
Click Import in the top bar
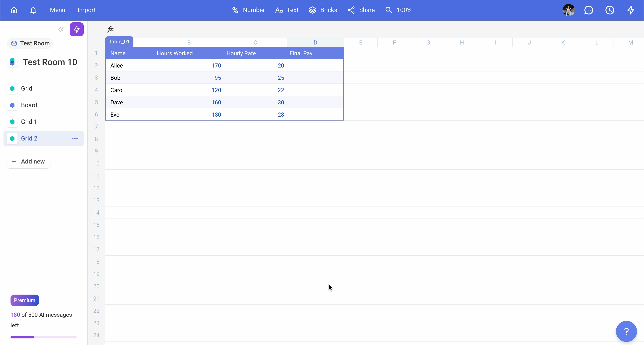coord(87,10)
